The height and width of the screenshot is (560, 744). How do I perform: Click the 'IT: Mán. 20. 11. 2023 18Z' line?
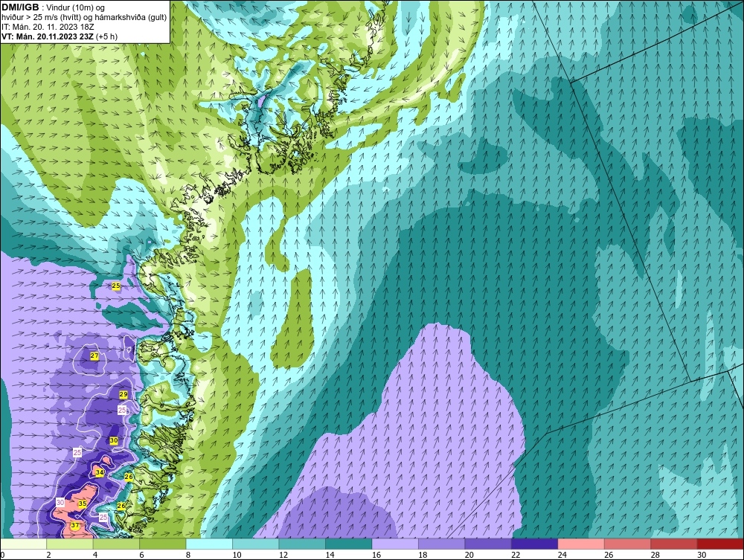48,27
